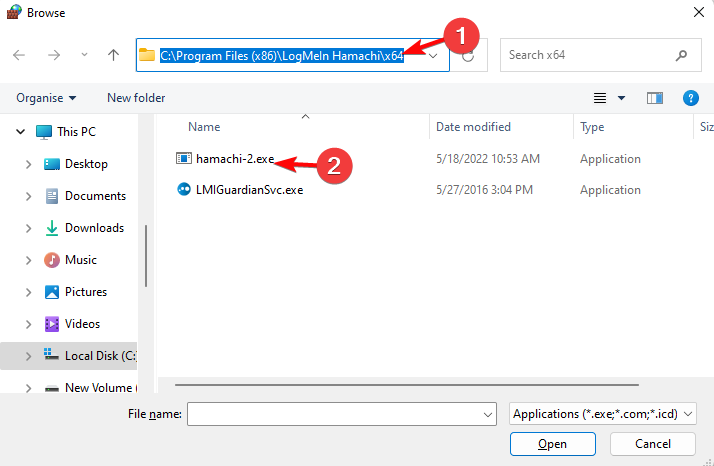Expand the Downloads tree node
Viewport: 714px width, 466px height.
pos(28,228)
